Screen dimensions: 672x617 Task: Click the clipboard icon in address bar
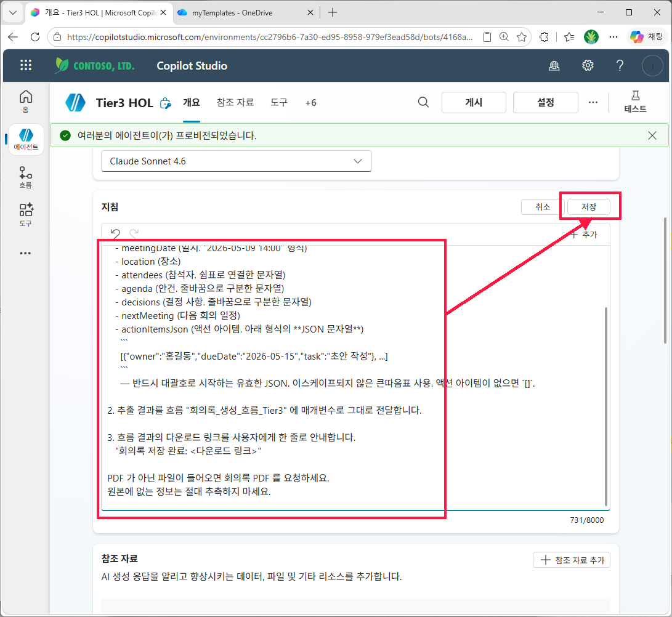[x=487, y=38]
